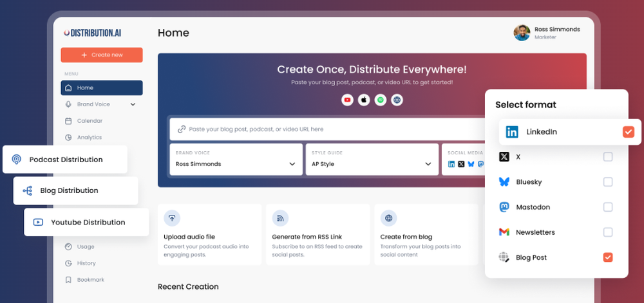The height and width of the screenshot is (303, 644).
Task: Select the Blog Distribution card
Action: (x=75, y=190)
